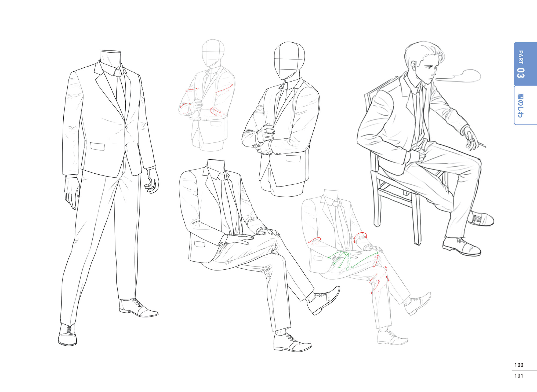The image size is (537, 392).
Task: Click page number 100
Action: click(x=518, y=365)
